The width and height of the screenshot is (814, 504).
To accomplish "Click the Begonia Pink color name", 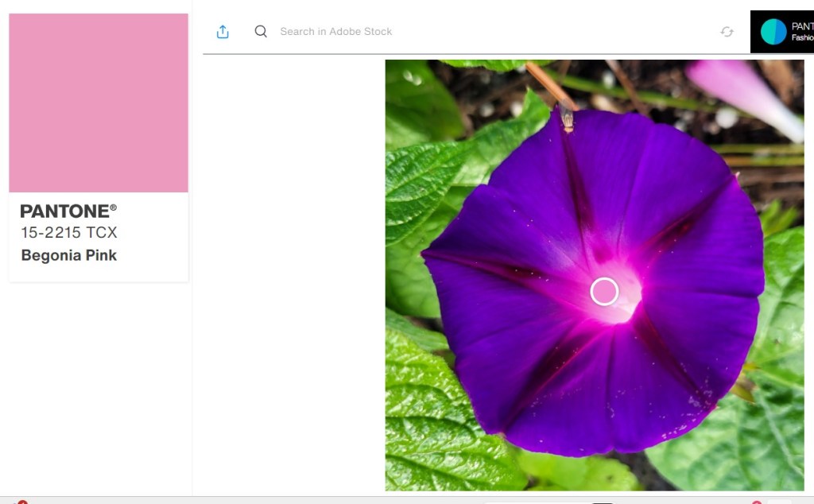I will coord(69,255).
